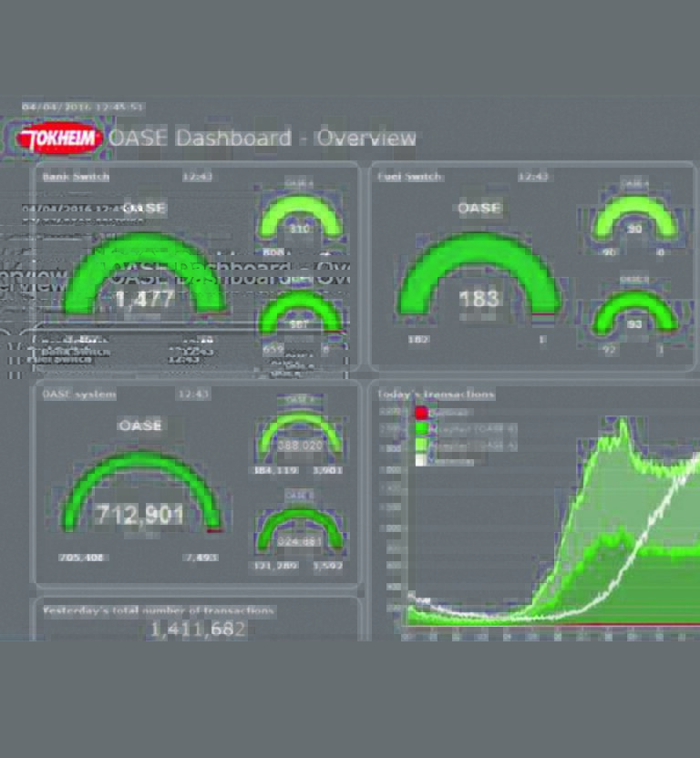Screen dimensions: 700x758
Task: Select the OASE Dashboard - Overview title
Action: pyautogui.click(x=262, y=138)
